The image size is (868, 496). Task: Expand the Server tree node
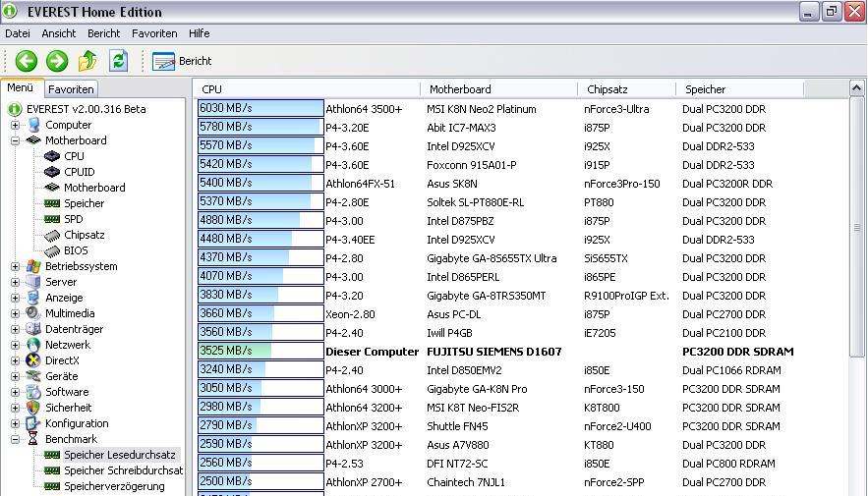(x=16, y=283)
